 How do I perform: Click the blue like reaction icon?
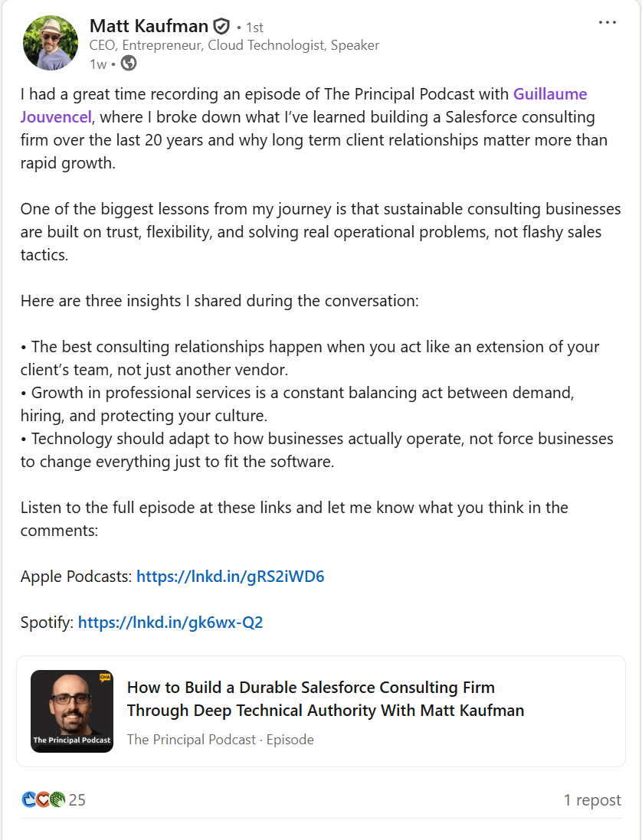[28, 800]
